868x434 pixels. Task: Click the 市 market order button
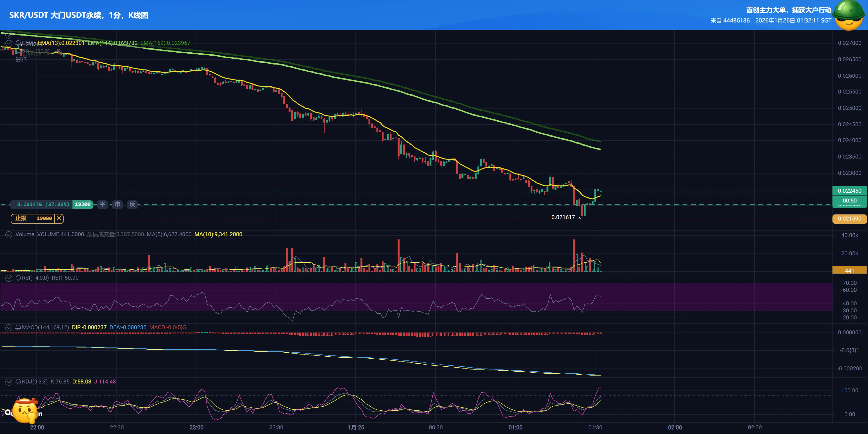click(117, 204)
